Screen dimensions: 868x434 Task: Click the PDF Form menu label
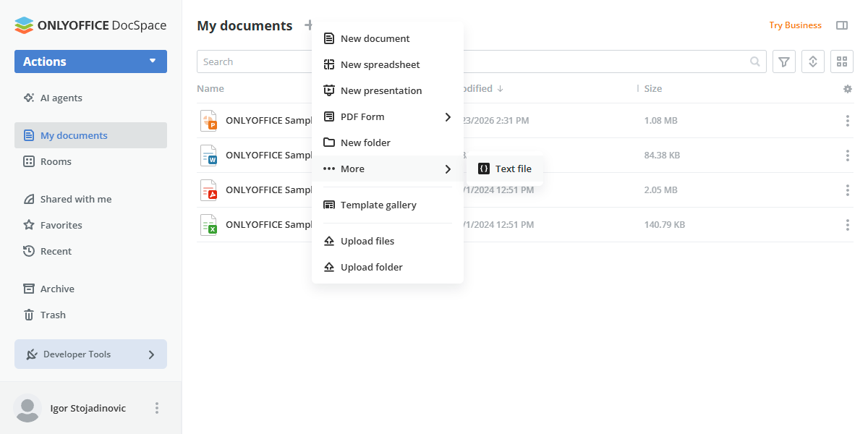click(x=362, y=116)
